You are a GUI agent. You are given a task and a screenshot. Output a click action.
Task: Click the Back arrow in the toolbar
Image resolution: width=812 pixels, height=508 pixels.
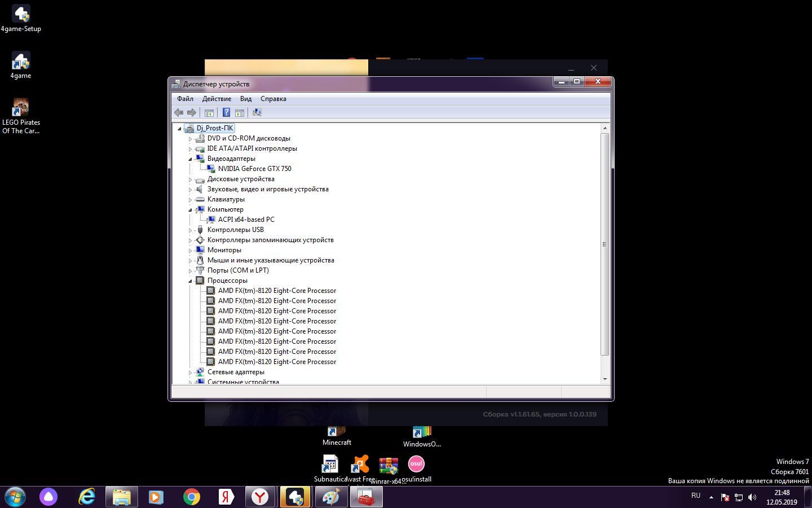point(179,112)
